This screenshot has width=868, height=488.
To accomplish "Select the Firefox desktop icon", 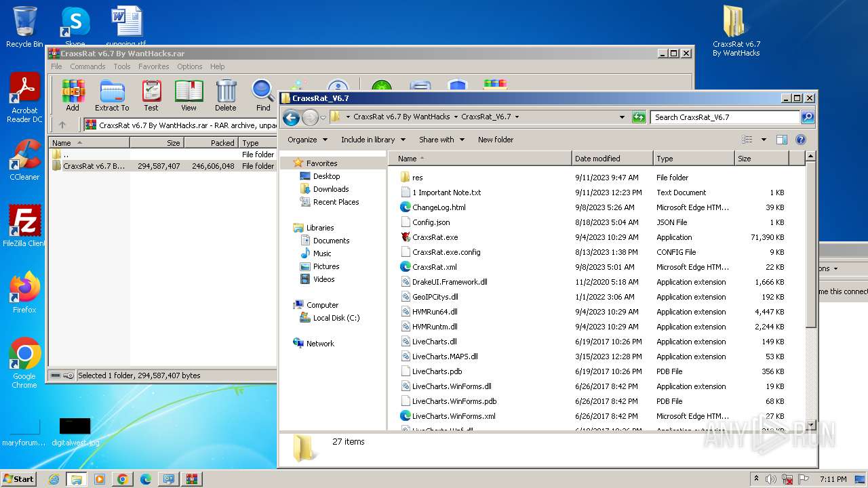I will coord(24,293).
